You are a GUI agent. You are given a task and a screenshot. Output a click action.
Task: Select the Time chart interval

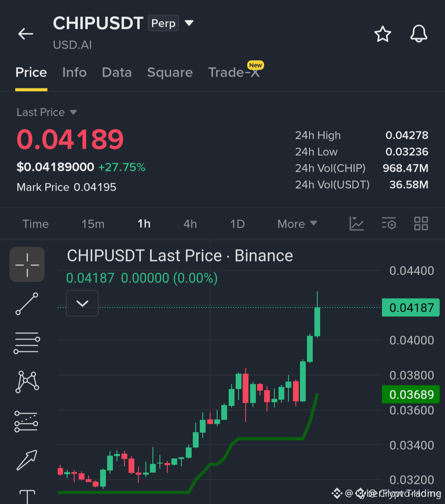[x=35, y=224]
